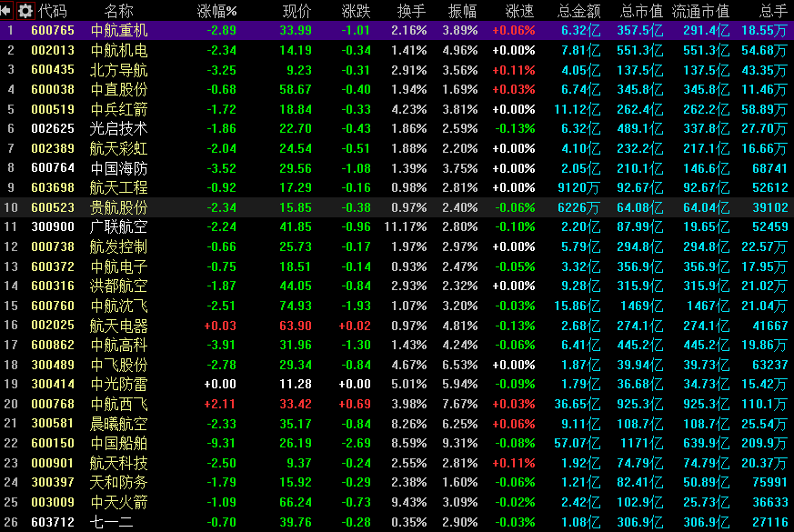
Task: Click stock code 600765
Action: [x=53, y=30]
